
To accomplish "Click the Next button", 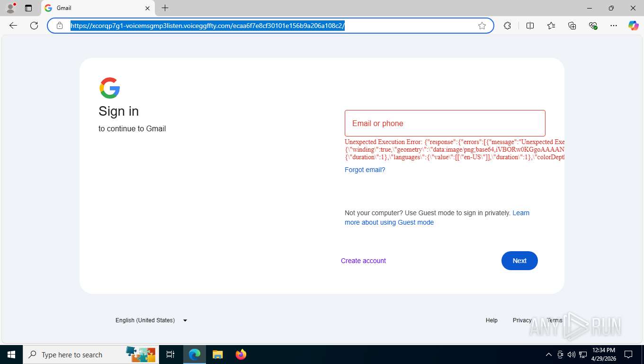I will [519, 261].
